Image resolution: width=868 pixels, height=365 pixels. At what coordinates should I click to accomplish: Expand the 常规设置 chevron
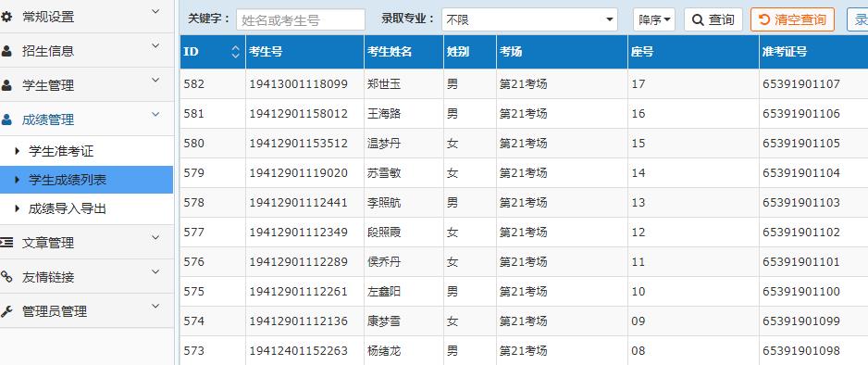pos(155,12)
